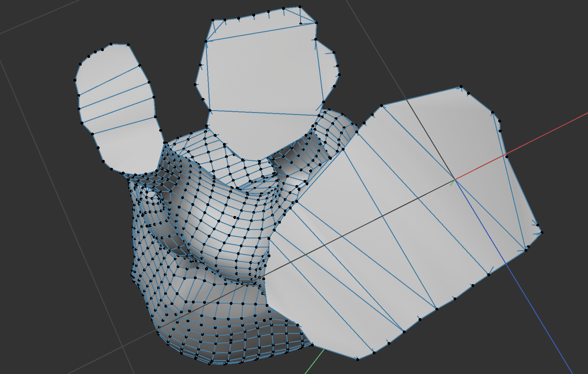Viewport: 588px width, 374px height.
Task: Select the rightmost vertex of the large face
Action: coord(542,232)
